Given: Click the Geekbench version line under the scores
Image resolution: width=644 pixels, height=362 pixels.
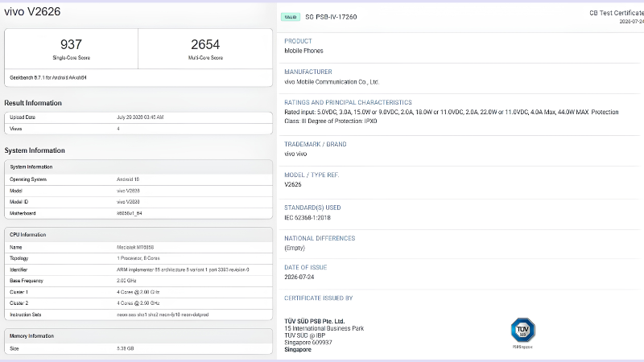Looking at the screenshot, I should click(48, 77).
